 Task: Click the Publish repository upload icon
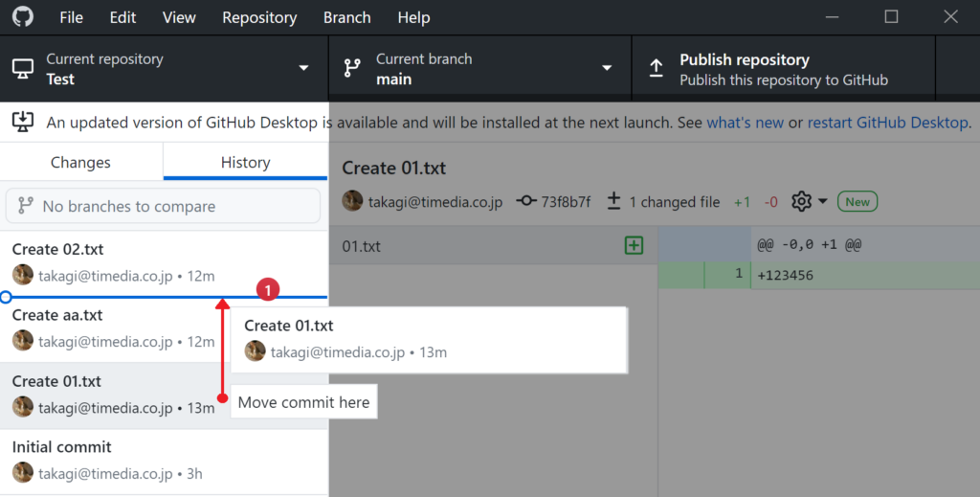pos(657,68)
